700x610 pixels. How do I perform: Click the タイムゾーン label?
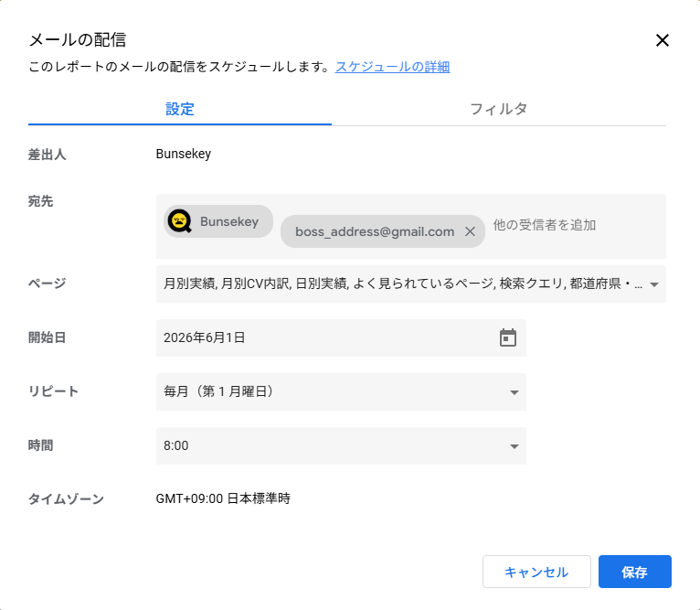click(x=66, y=498)
